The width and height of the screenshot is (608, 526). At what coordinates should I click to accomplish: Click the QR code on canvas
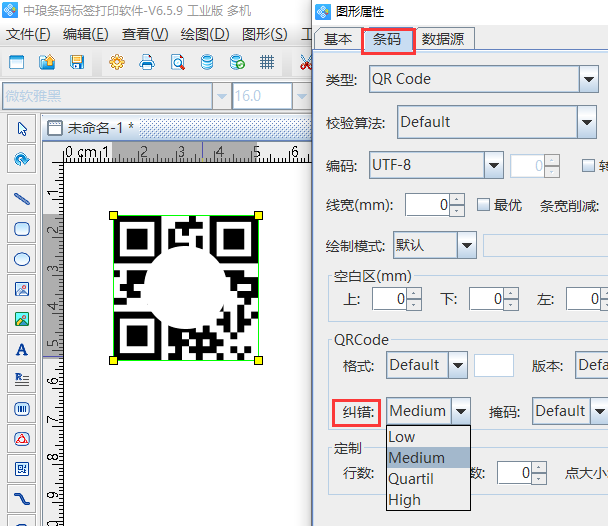point(185,288)
